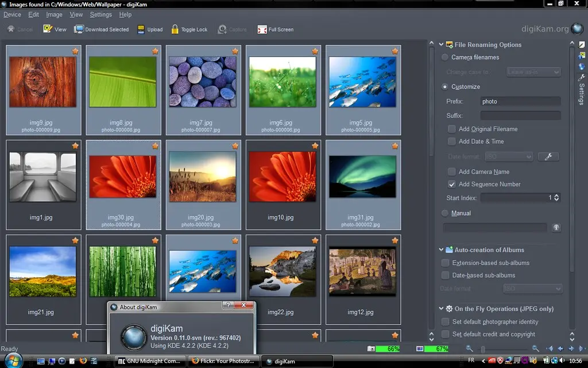Collapse the Auto-creation of Albums section
This screenshot has width=588, height=368.
442,250
